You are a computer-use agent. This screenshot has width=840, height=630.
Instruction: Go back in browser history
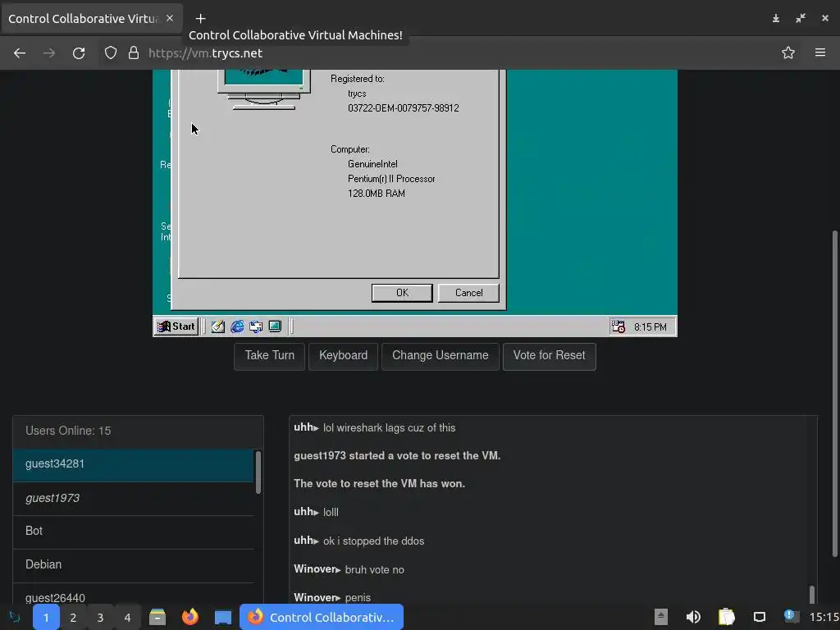point(20,53)
